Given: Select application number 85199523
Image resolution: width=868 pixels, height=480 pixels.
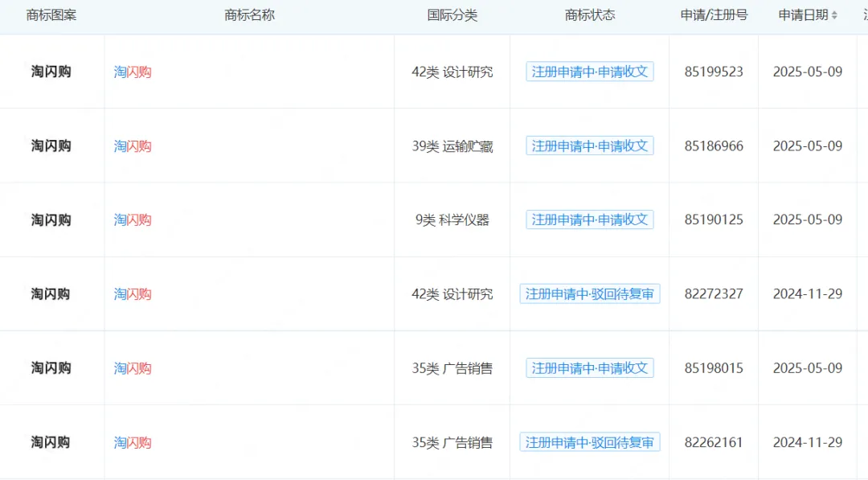Looking at the screenshot, I should (x=712, y=72).
